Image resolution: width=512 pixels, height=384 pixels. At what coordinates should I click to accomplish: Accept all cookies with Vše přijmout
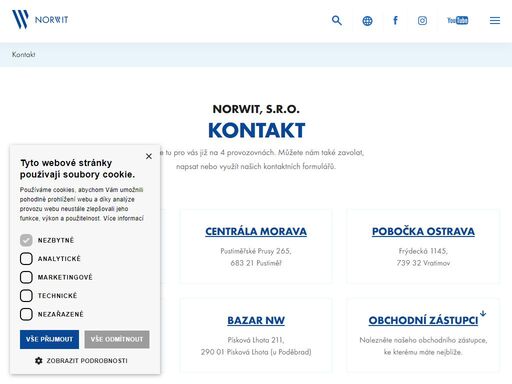[x=49, y=339]
